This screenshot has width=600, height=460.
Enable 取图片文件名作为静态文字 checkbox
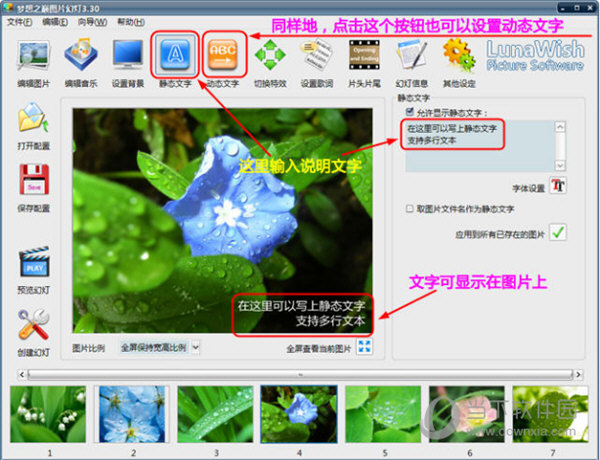409,209
